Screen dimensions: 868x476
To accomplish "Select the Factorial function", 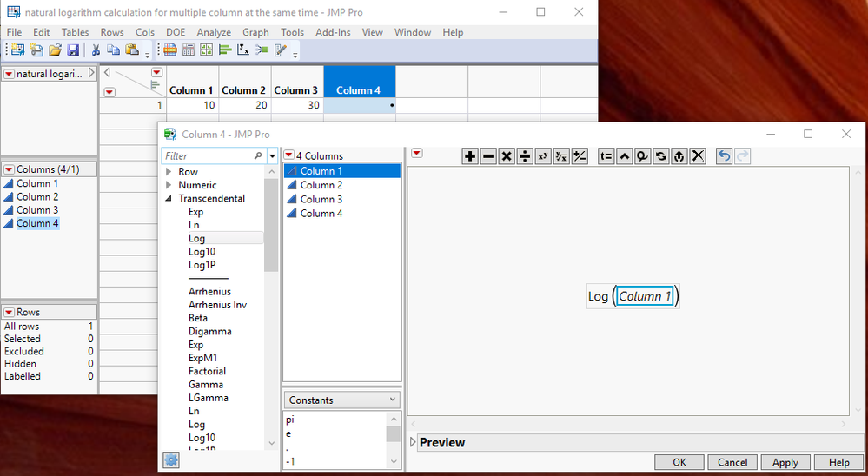I will [207, 371].
